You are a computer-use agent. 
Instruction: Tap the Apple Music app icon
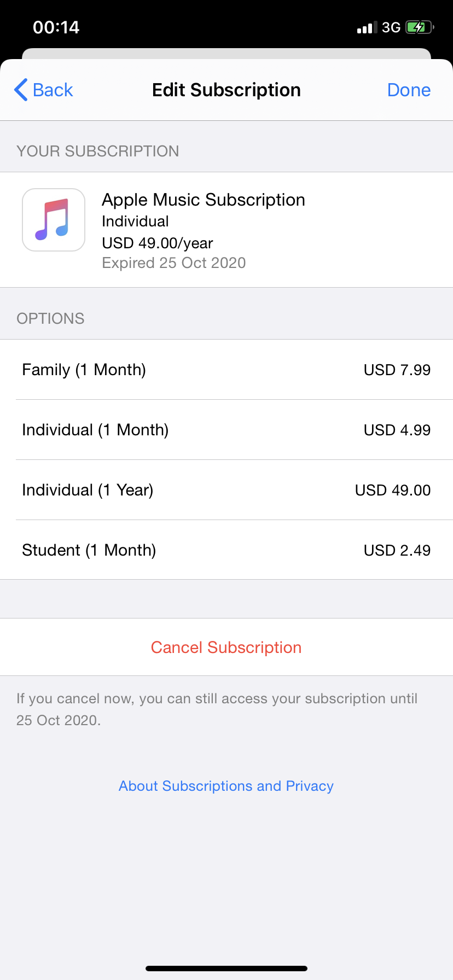[54, 220]
